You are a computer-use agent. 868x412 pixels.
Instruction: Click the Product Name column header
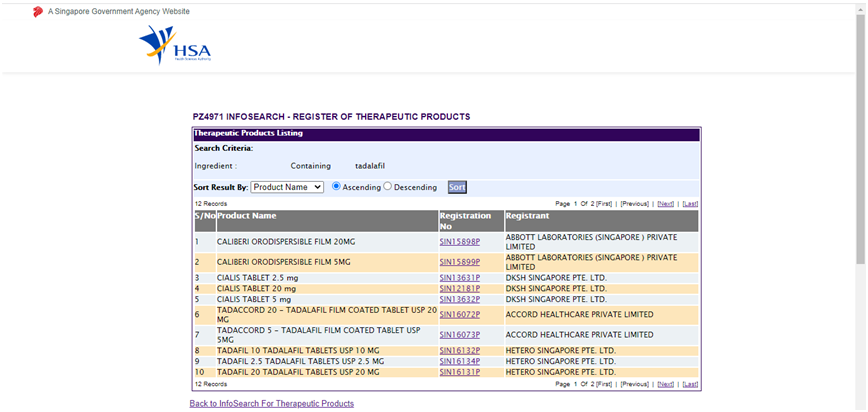327,221
